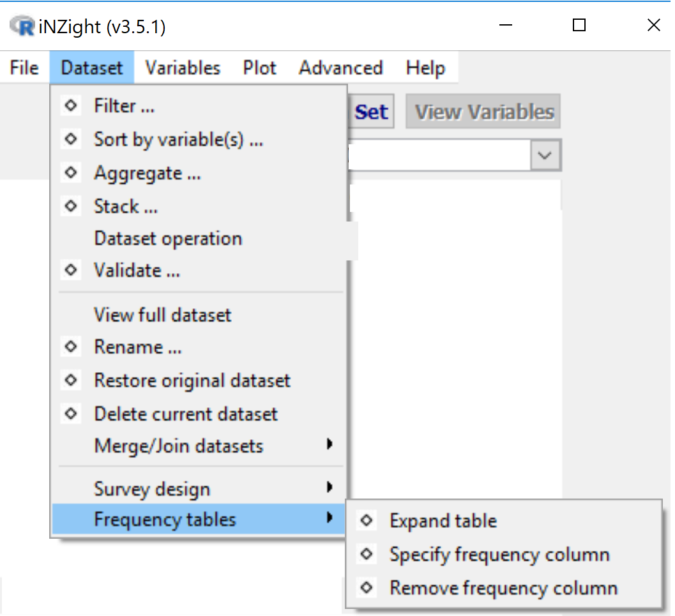This screenshot has width=675, height=616.
Task: Click the diamond icon beside Sort by variable(s)
Action: coord(70,139)
